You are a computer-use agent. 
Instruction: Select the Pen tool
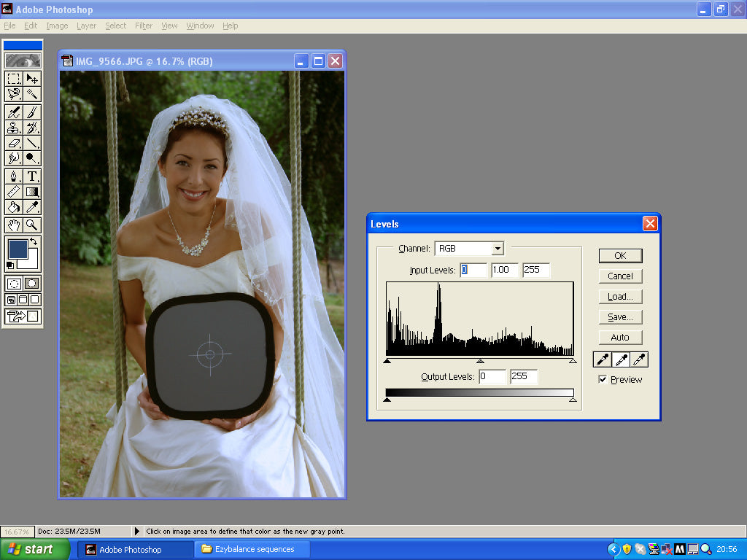coord(14,176)
